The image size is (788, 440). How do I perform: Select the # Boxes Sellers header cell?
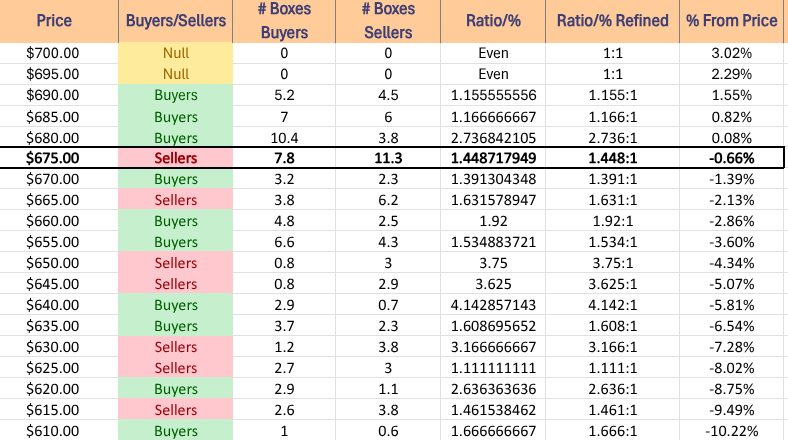pyautogui.click(x=387, y=20)
